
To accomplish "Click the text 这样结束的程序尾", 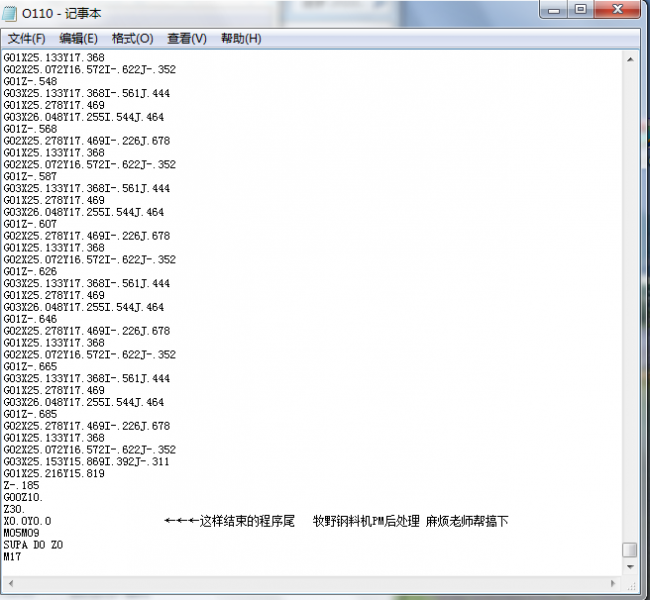I will coord(247,521).
